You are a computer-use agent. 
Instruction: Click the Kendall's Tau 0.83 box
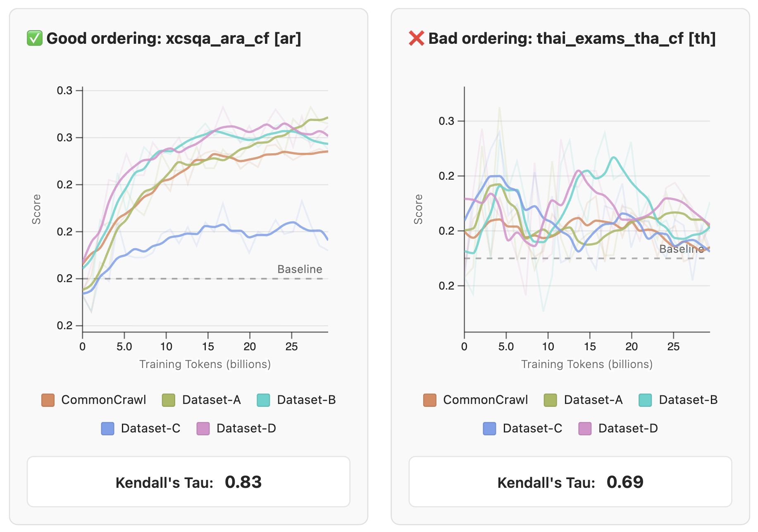click(x=188, y=482)
